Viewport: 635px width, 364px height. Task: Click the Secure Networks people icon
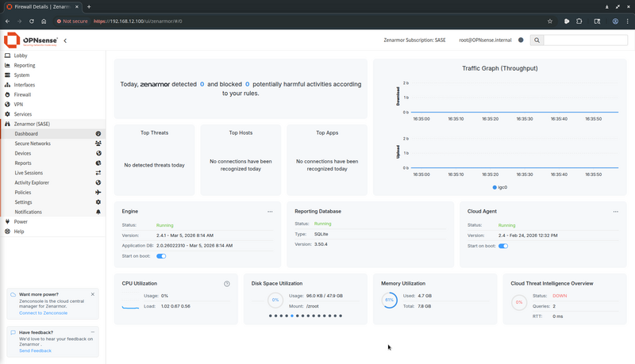coord(98,144)
